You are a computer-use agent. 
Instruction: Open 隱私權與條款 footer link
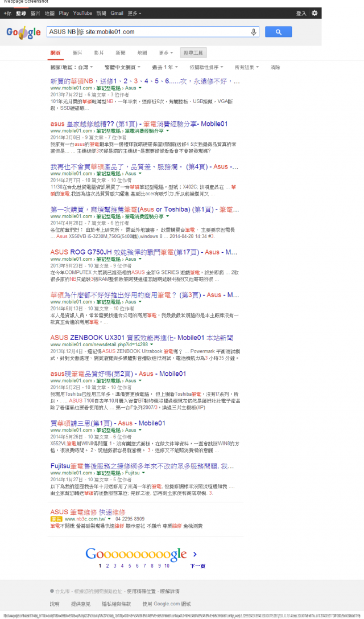coord(117,604)
